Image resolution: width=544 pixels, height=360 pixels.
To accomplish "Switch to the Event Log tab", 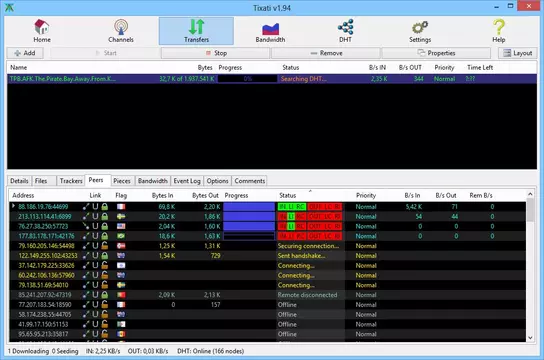I will coord(187,181).
